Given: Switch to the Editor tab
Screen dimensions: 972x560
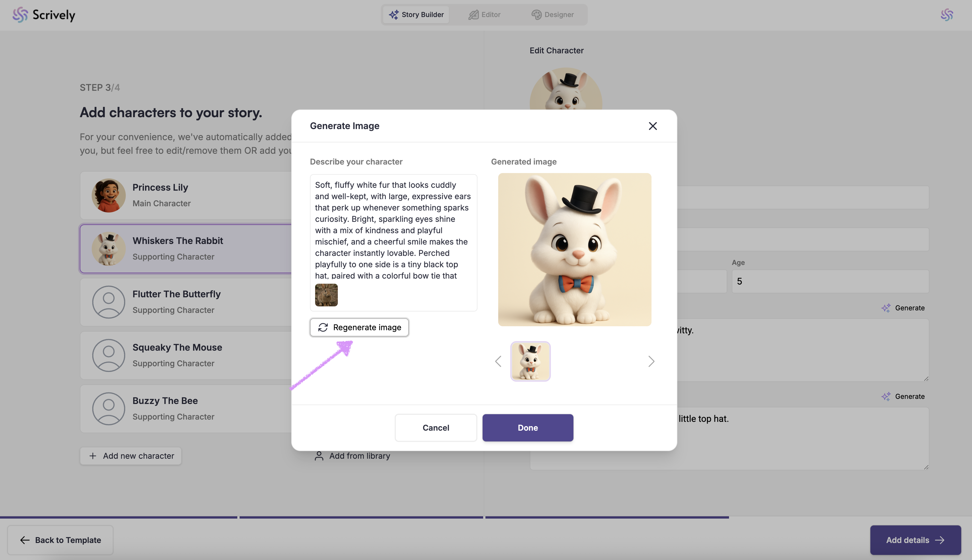Looking at the screenshot, I should point(484,15).
